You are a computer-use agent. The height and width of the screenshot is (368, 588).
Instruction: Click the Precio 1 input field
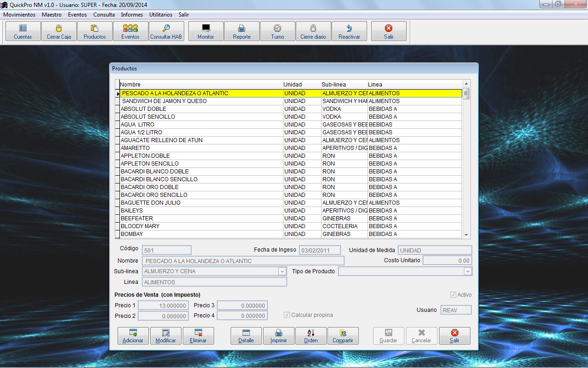[163, 305]
